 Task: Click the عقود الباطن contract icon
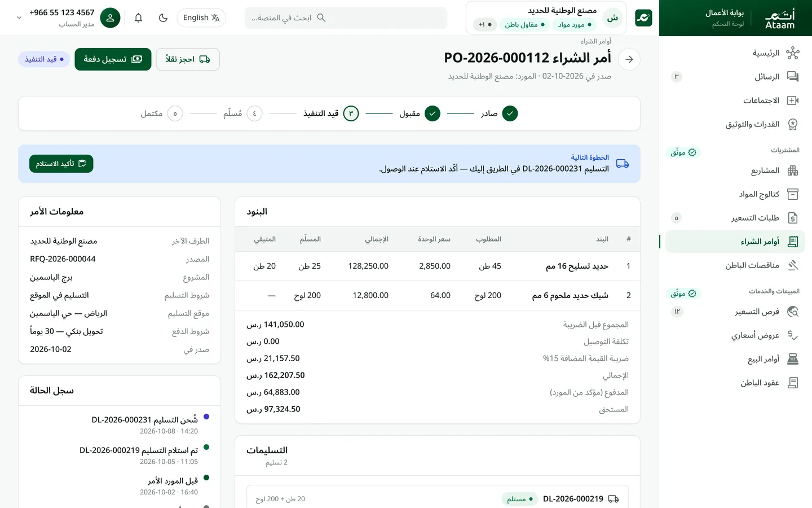[x=793, y=383]
